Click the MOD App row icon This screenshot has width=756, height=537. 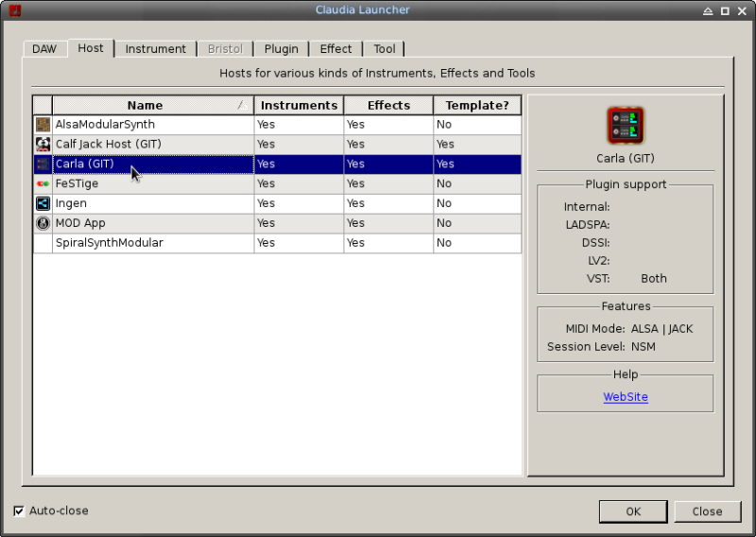pyautogui.click(x=43, y=223)
